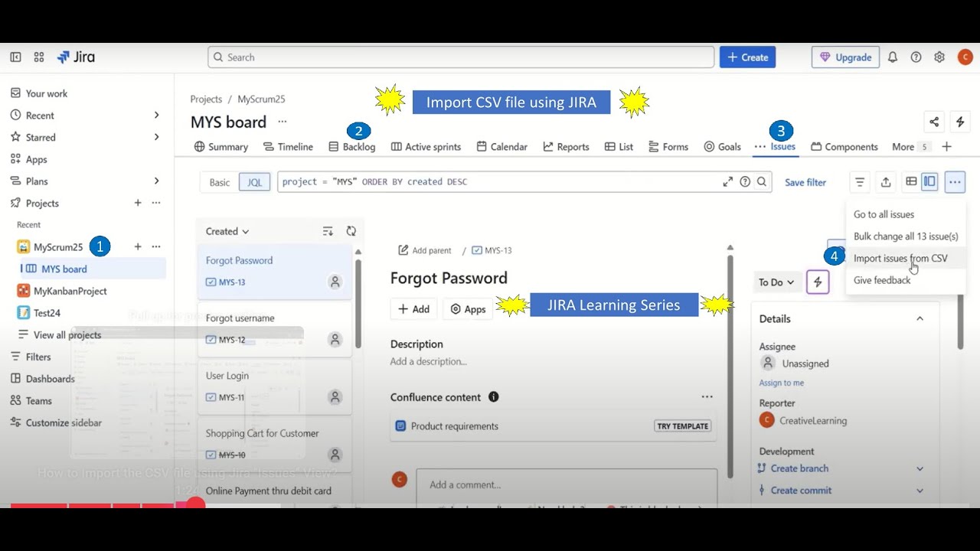The height and width of the screenshot is (551, 980).
Task: Select Import issues from CSV
Action: [x=900, y=259]
